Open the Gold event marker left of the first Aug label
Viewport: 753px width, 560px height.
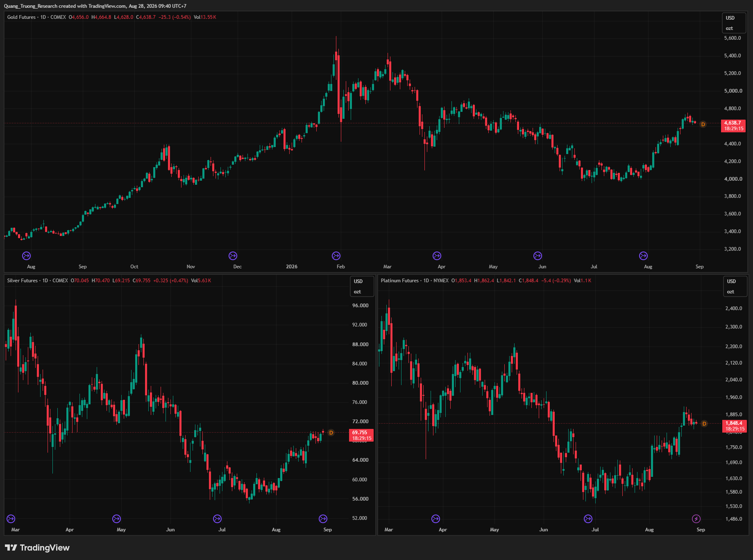[26, 256]
